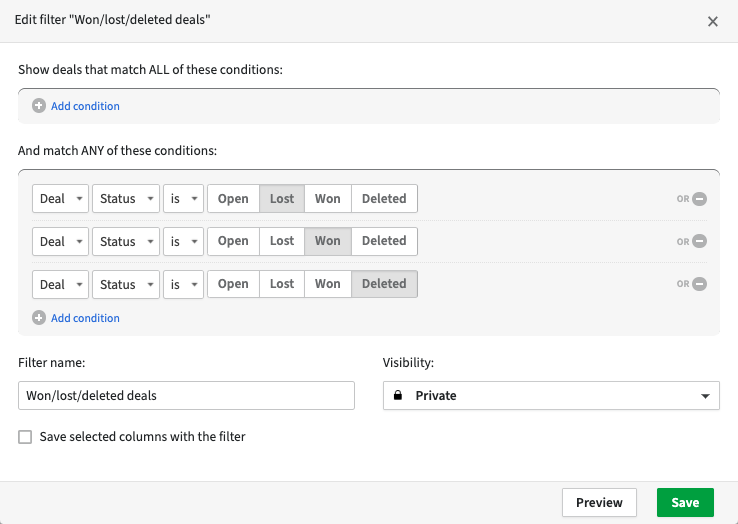Click the Filter name text field

coord(186,396)
